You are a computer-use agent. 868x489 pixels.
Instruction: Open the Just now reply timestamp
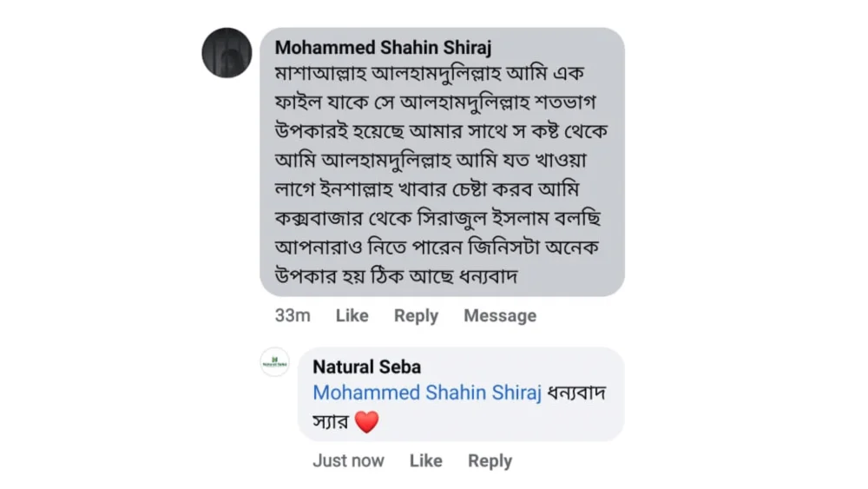[348, 460]
